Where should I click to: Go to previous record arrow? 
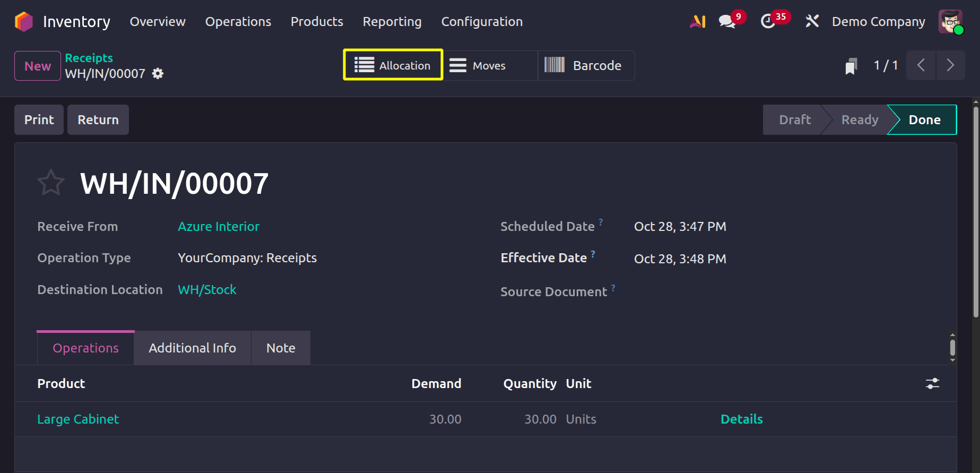[921, 65]
